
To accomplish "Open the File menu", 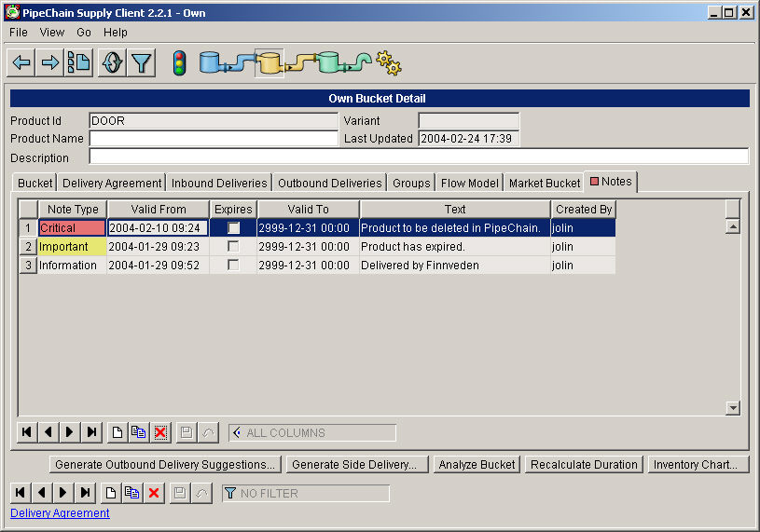I will (x=19, y=33).
